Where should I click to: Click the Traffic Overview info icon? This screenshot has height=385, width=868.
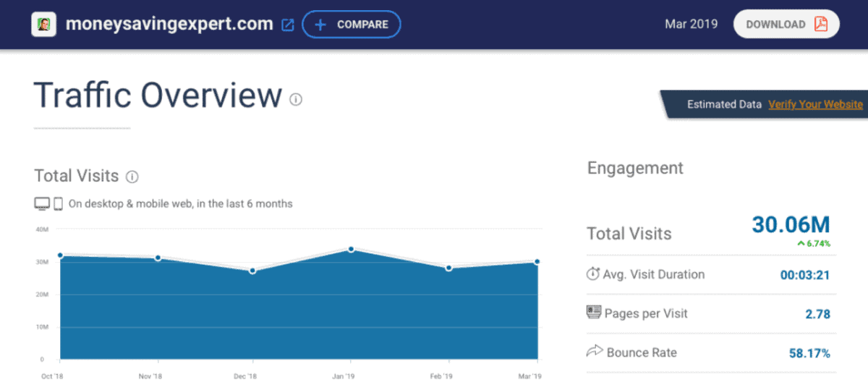(296, 99)
